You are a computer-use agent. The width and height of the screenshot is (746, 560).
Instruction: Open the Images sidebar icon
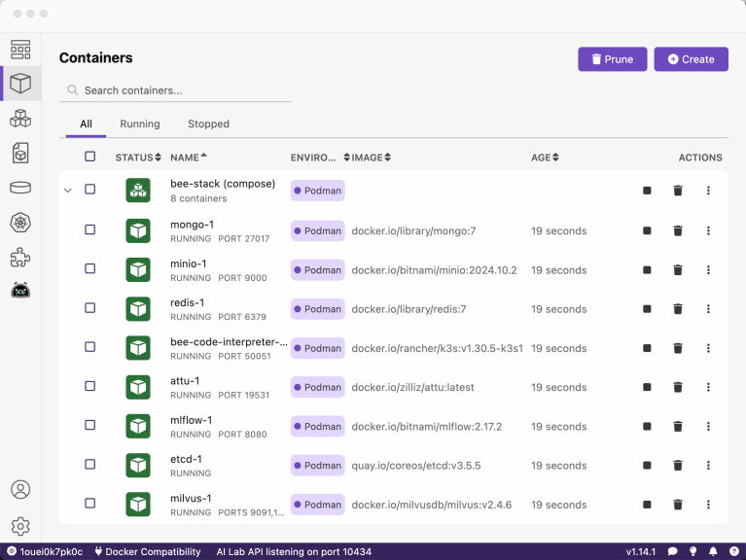coord(20,153)
